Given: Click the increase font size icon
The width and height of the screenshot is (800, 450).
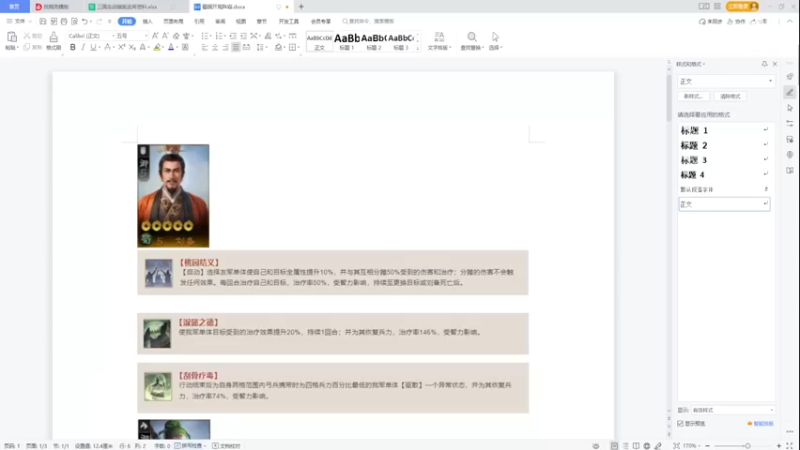Looking at the screenshot, I should pyautogui.click(x=155, y=36).
